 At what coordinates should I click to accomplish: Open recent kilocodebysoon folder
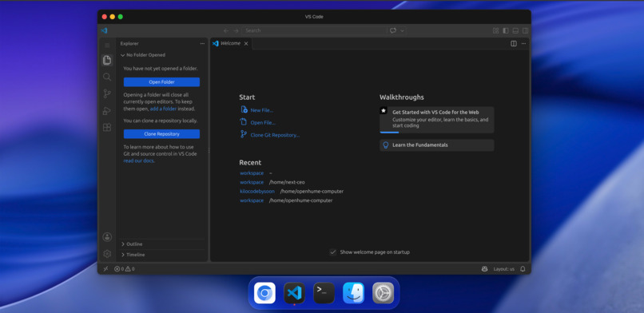click(257, 192)
